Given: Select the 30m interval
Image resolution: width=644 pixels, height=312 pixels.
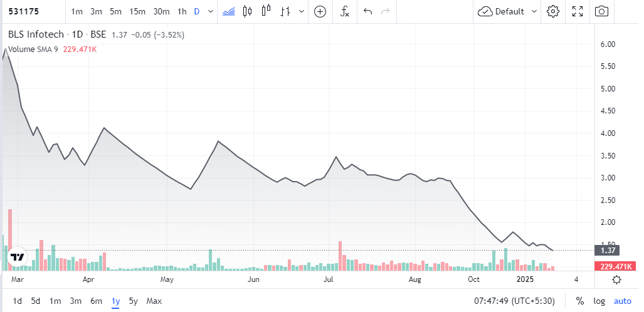Looking at the screenshot, I should [x=161, y=11].
